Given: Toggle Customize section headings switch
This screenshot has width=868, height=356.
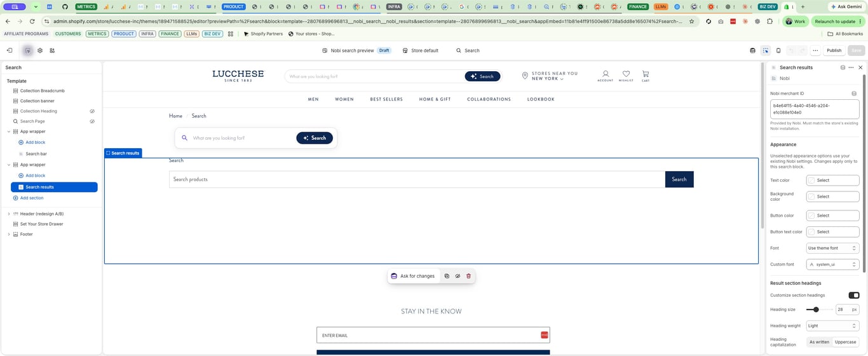Looking at the screenshot, I should coord(853,295).
